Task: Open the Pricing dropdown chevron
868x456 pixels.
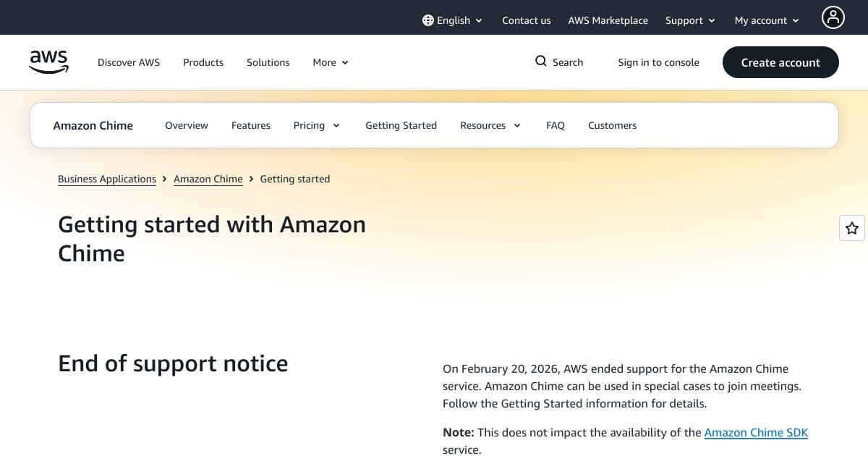Action: 337,125
